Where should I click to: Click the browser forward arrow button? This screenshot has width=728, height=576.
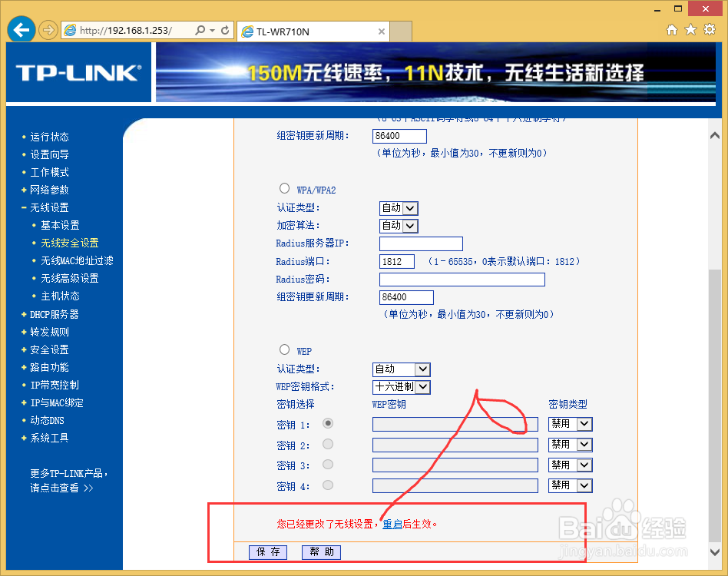coord(48,31)
